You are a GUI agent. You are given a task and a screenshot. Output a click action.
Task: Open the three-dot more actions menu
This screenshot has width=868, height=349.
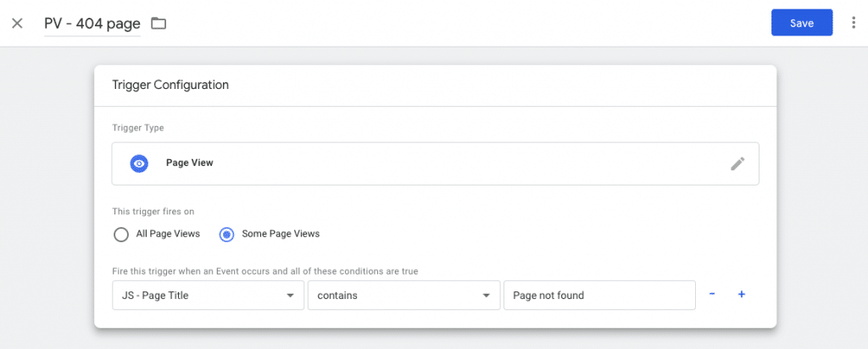coord(854,23)
